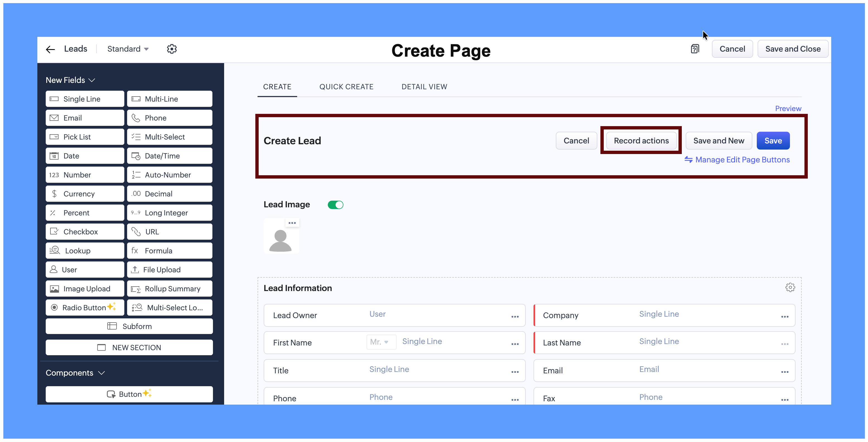
Task: Add a Date/Time field
Action: click(170, 156)
